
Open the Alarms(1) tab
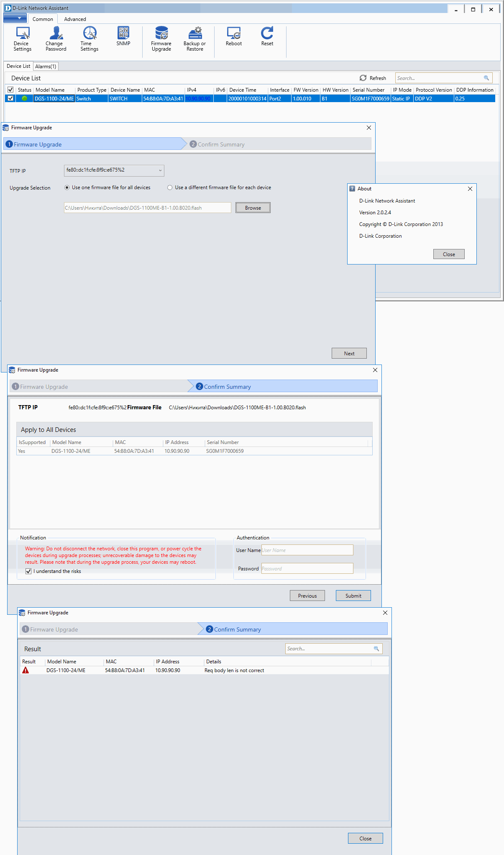tap(46, 67)
